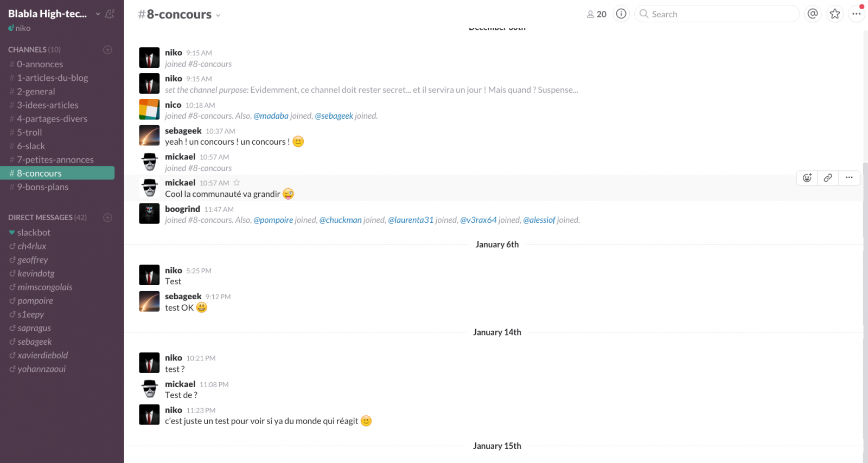
Task: Toggle notifications bell beside team name
Action: tap(110, 14)
